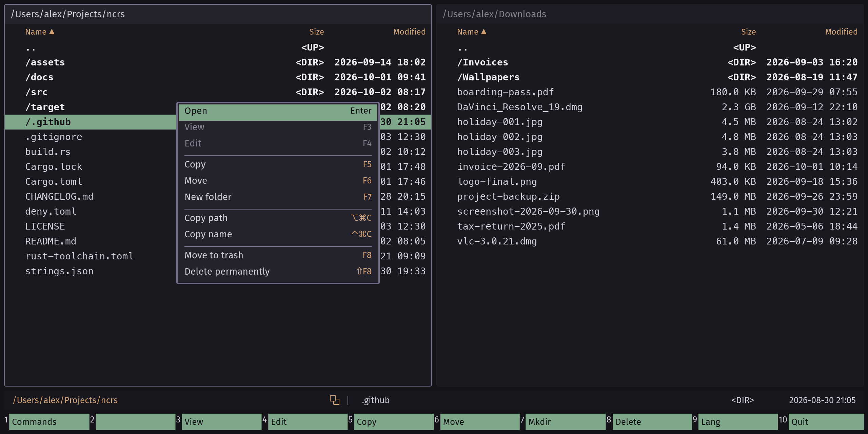Click the copy-path icon in the status bar
Image resolution: width=868 pixels, height=434 pixels.
pos(334,400)
